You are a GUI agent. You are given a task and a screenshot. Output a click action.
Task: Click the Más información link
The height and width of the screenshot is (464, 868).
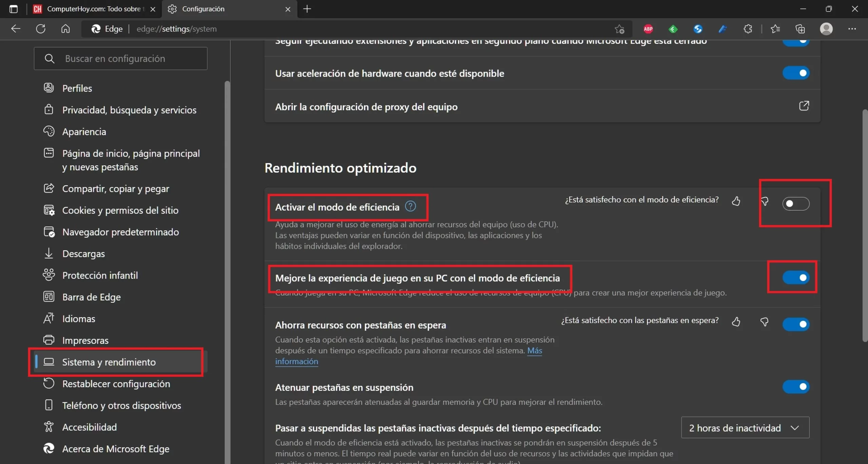[x=534, y=350]
